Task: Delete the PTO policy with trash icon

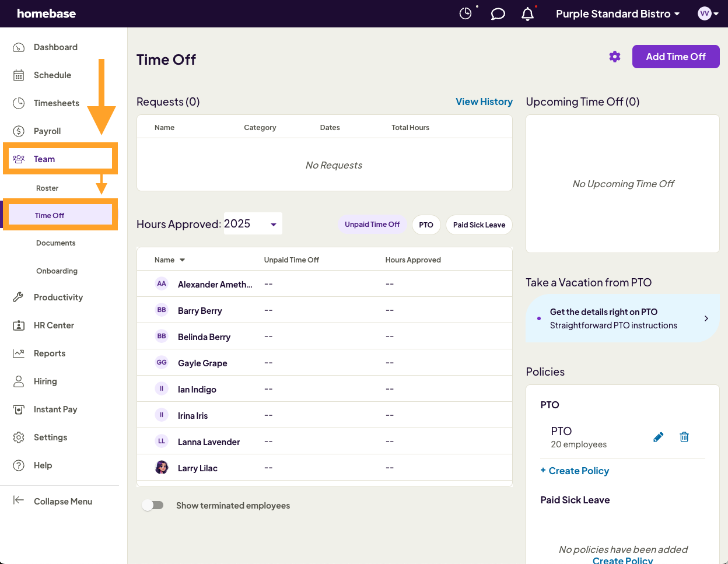Action: (x=684, y=437)
